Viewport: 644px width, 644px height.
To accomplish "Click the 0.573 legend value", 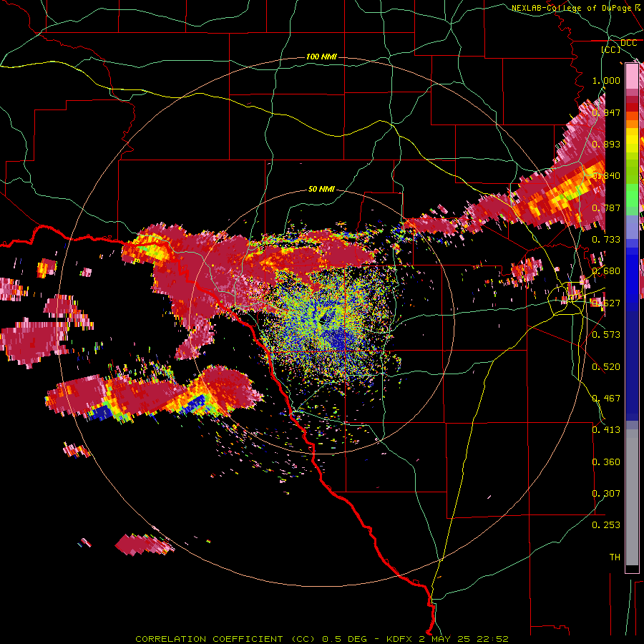I will click(606, 335).
